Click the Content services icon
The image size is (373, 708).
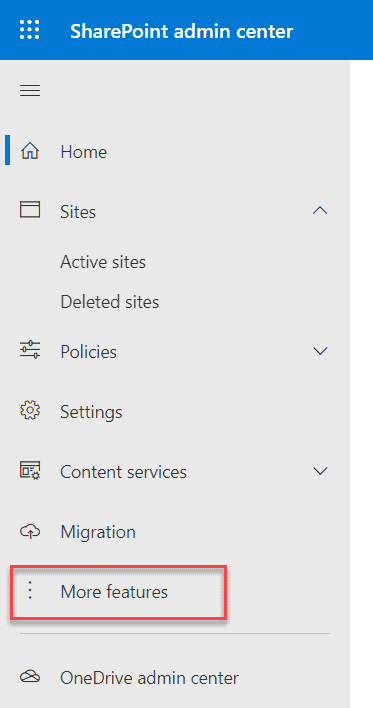pos(30,471)
